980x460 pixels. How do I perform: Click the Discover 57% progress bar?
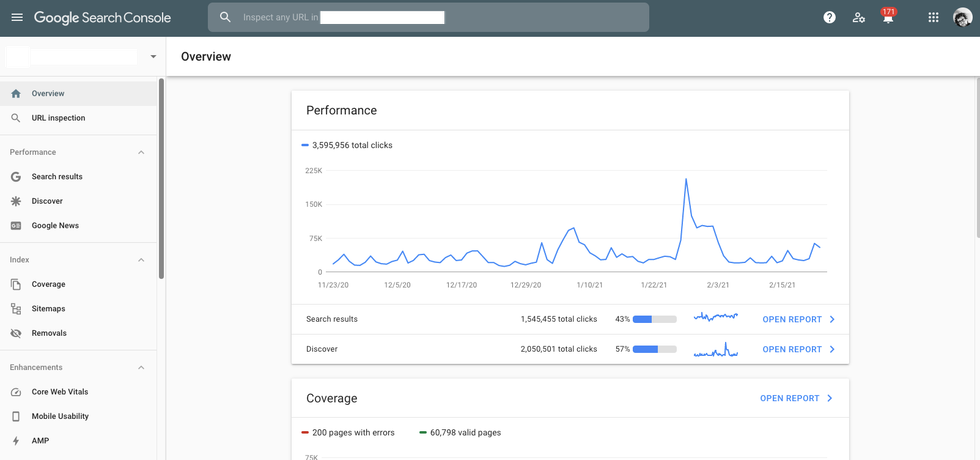click(x=654, y=350)
